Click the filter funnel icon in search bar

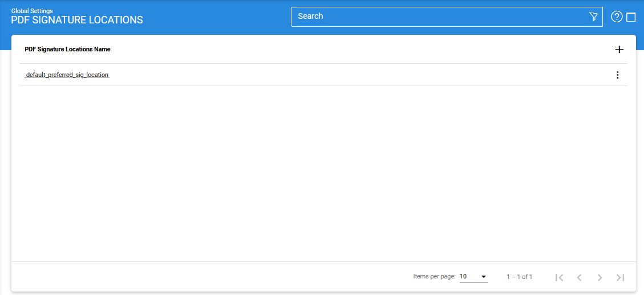click(593, 17)
